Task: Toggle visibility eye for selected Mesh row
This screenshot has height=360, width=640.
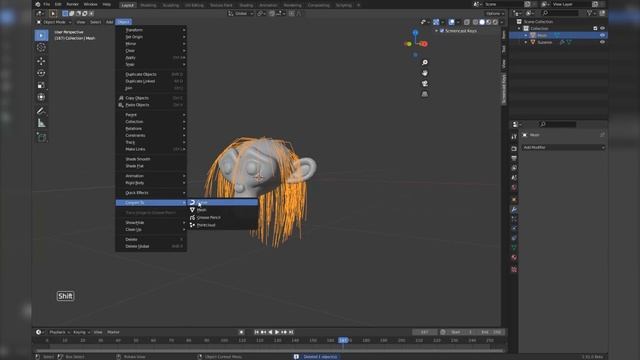Action: click(x=602, y=36)
